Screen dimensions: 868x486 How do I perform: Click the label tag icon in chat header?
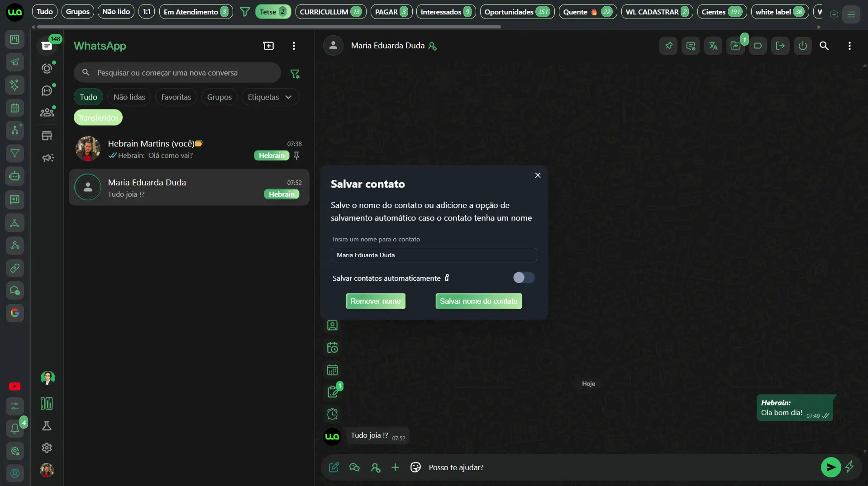click(758, 46)
